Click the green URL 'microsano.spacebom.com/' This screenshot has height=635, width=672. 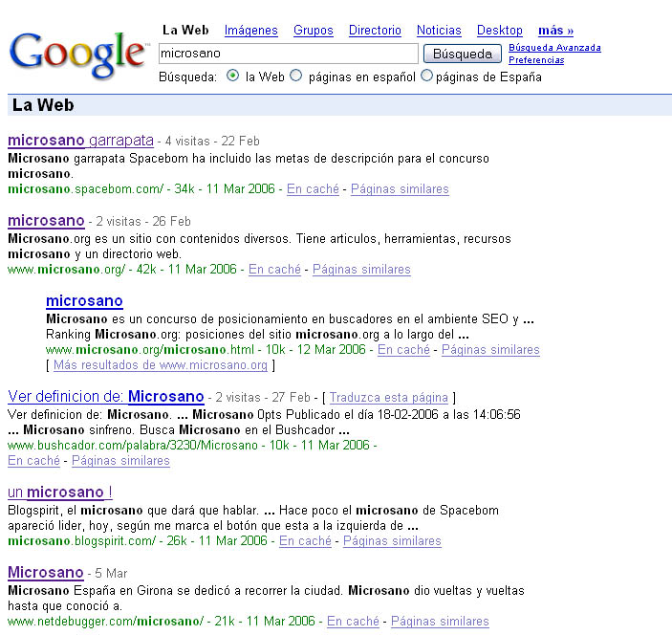86,189
